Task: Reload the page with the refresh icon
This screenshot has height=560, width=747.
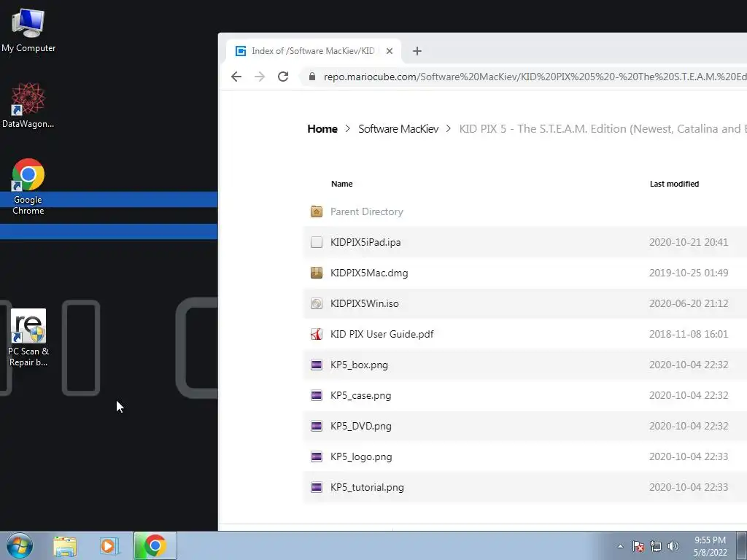Action: 283,77
